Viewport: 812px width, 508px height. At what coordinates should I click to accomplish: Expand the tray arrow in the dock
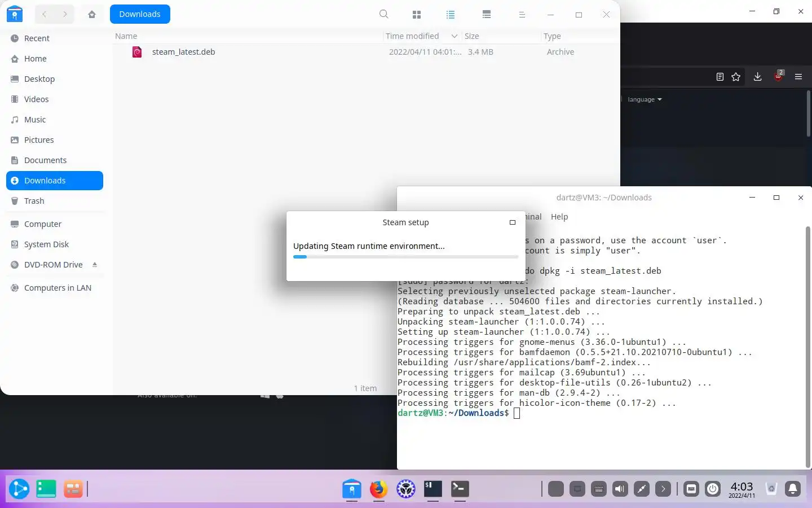[x=663, y=489]
